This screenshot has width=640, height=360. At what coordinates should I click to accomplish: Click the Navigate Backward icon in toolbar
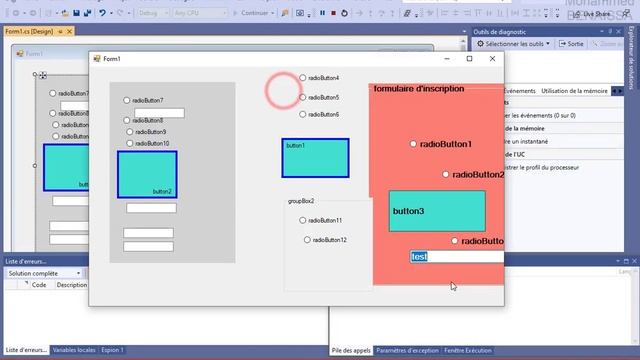click(x=16, y=13)
